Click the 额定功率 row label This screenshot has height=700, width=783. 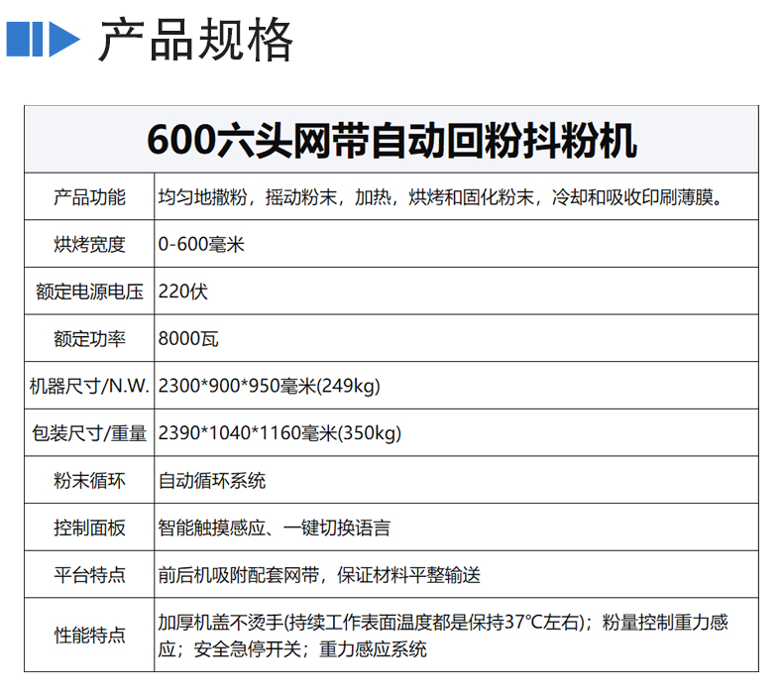[89, 339]
